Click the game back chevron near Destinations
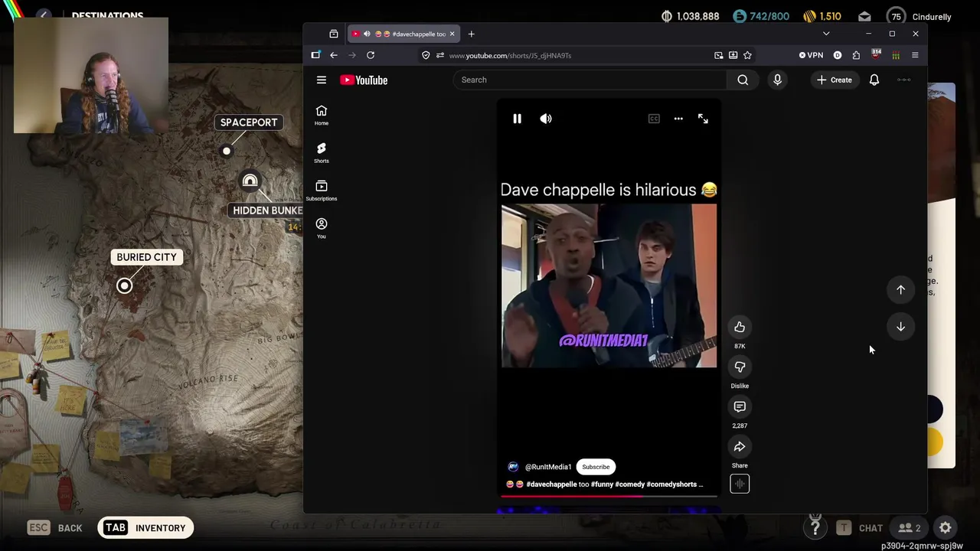The height and width of the screenshot is (551, 980). click(44, 15)
